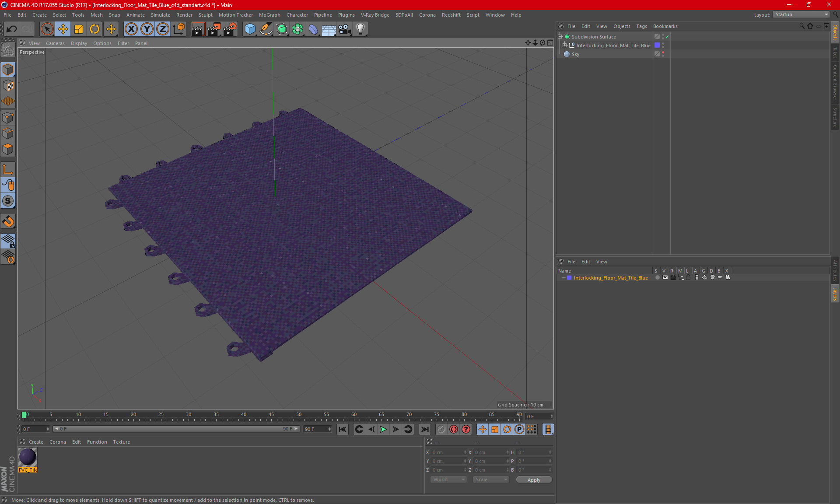Viewport: 840px width, 504px height.
Task: Click the Undo arrow icon
Action: pos(12,29)
